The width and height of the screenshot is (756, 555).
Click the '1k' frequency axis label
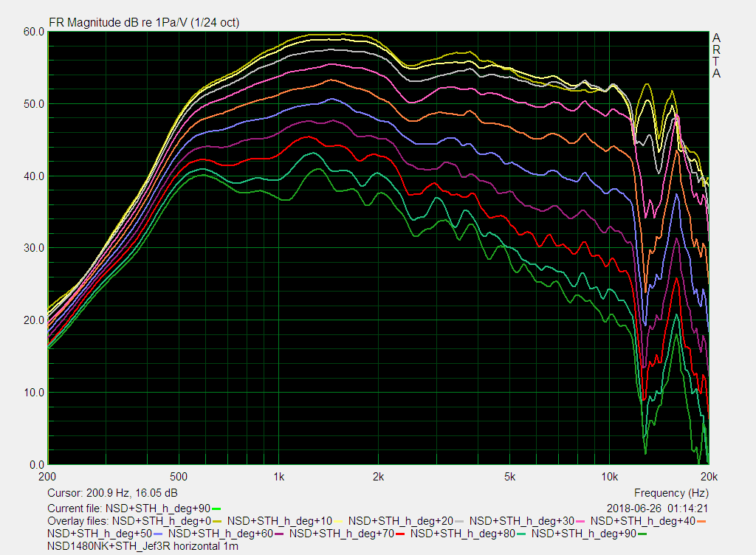coord(278,477)
